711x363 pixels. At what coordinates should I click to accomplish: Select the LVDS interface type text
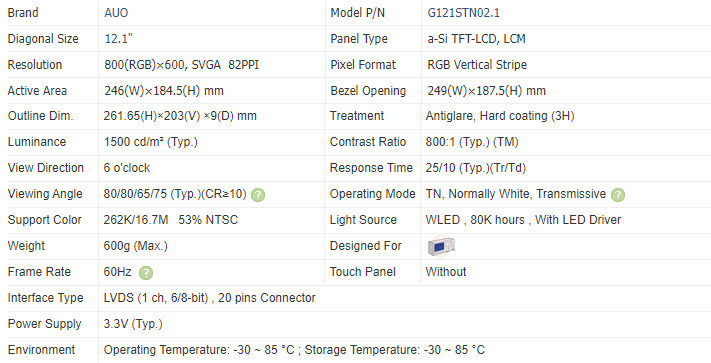tap(209, 298)
